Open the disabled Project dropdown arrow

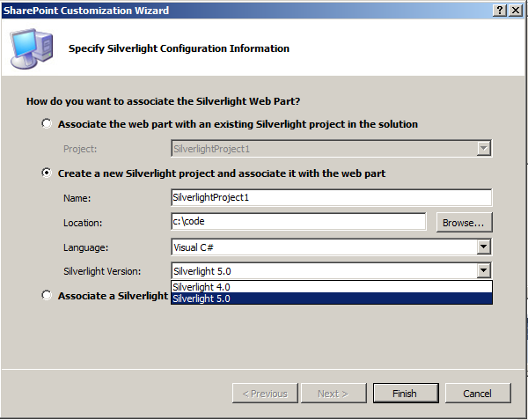(483, 148)
